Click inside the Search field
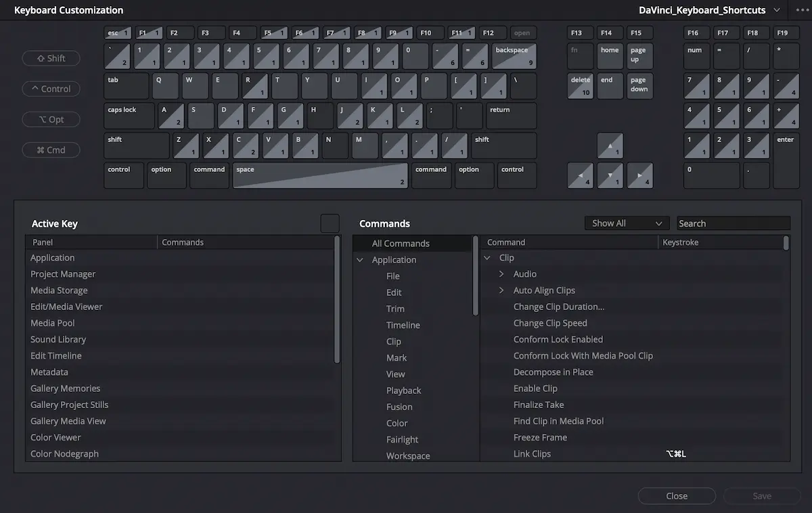The width and height of the screenshot is (812, 513). [733, 223]
